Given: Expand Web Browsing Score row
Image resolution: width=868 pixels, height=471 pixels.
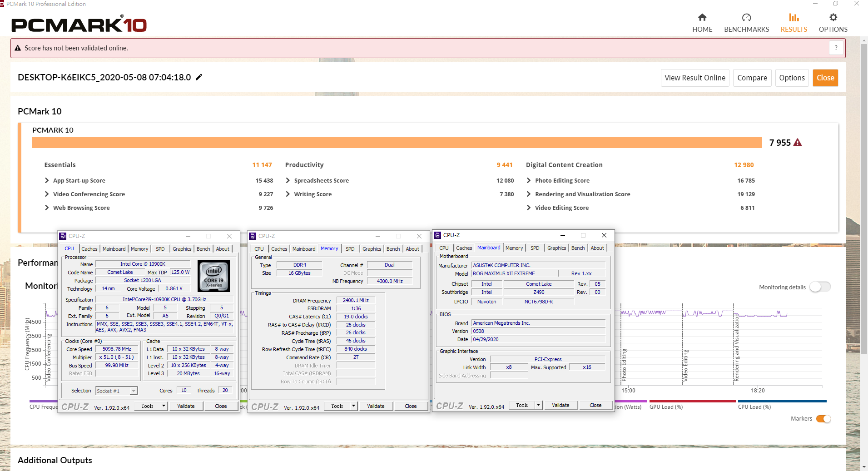Looking at the screenshot, I should click(x=47, y=208).
